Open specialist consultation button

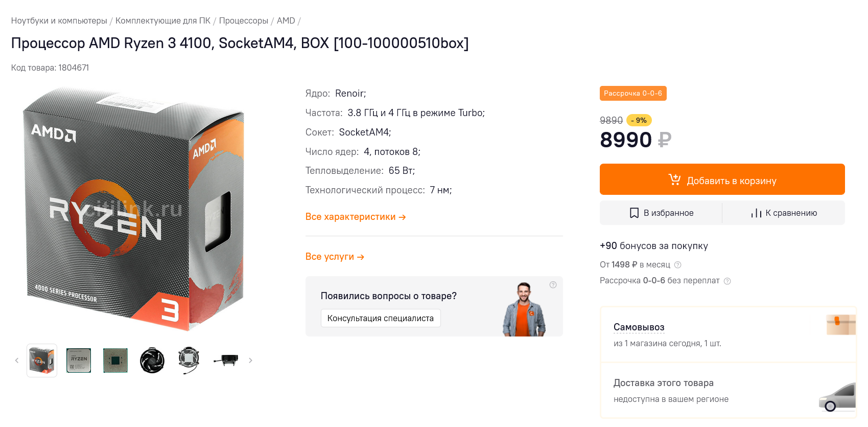[380, 318]
